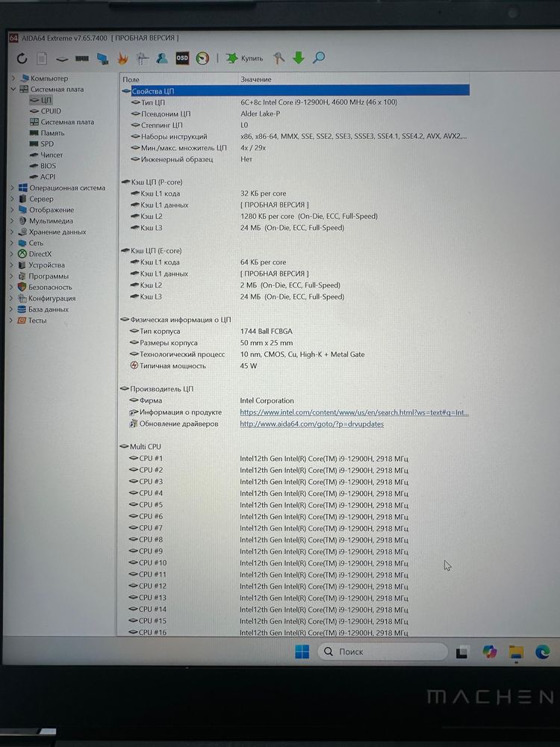Select База данных in the tree
560x747 pixels.
pyautogui.click(x=43, y=309)
